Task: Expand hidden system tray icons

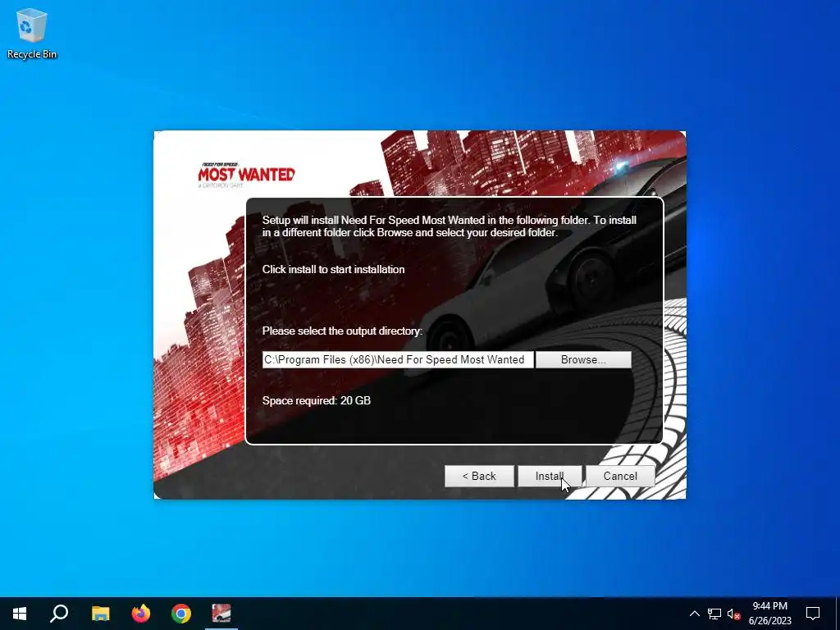Action: coord(694,614)
